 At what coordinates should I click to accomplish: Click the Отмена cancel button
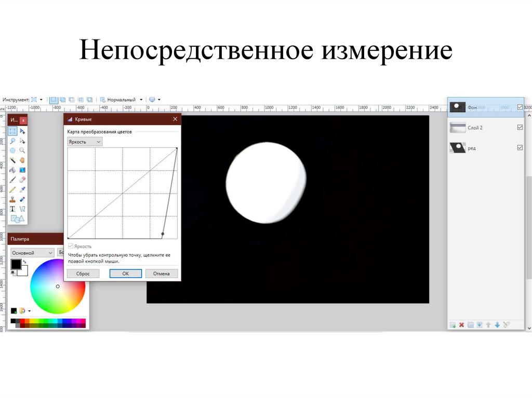pyautogui.click(x=162, y=273)
